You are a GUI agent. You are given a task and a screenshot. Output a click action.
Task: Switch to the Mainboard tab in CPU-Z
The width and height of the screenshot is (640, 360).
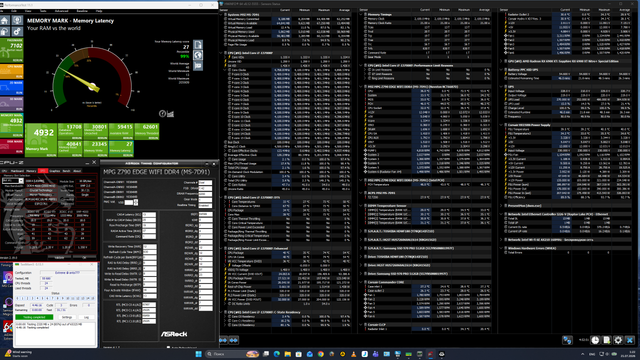[17, 171]
